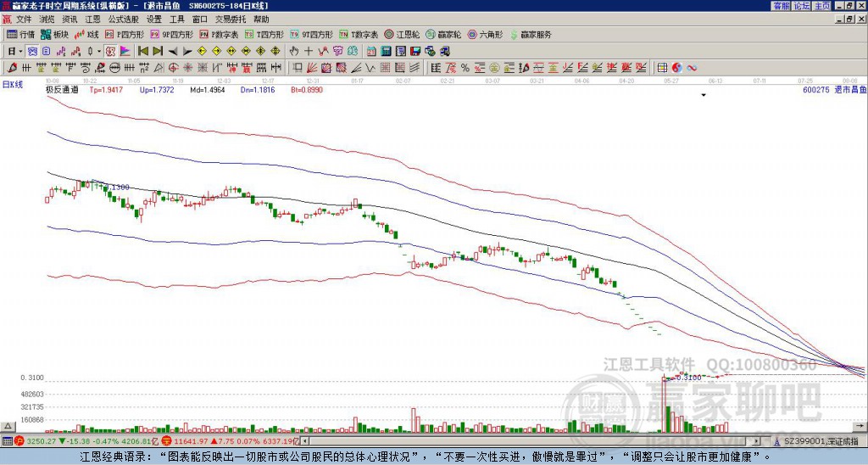This screenshot has height=465, width=868.
Task: Open the colored grid table icon
Action: [x=662, y=68]
